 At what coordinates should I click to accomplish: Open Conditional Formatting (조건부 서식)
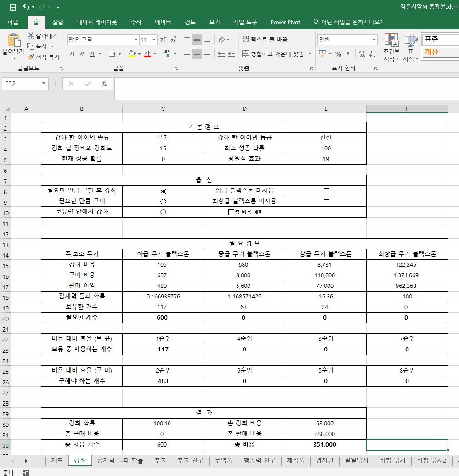click(391, 47)
